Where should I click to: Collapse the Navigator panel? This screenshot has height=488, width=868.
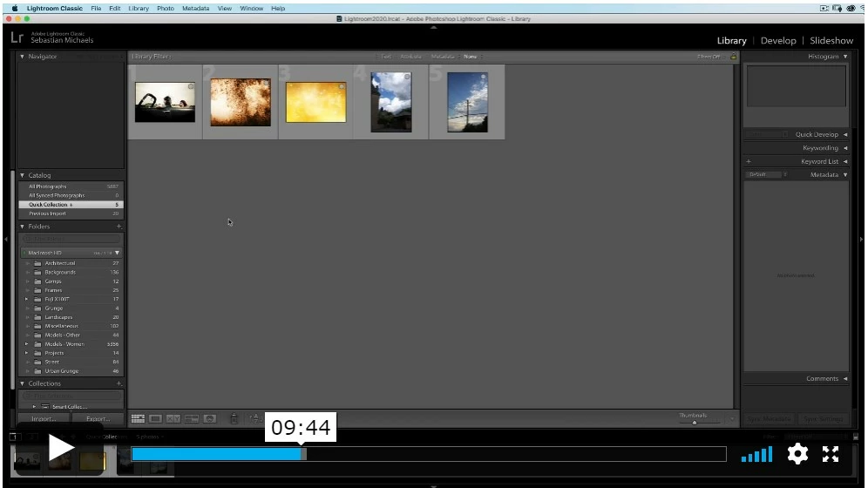click(22, 57)
